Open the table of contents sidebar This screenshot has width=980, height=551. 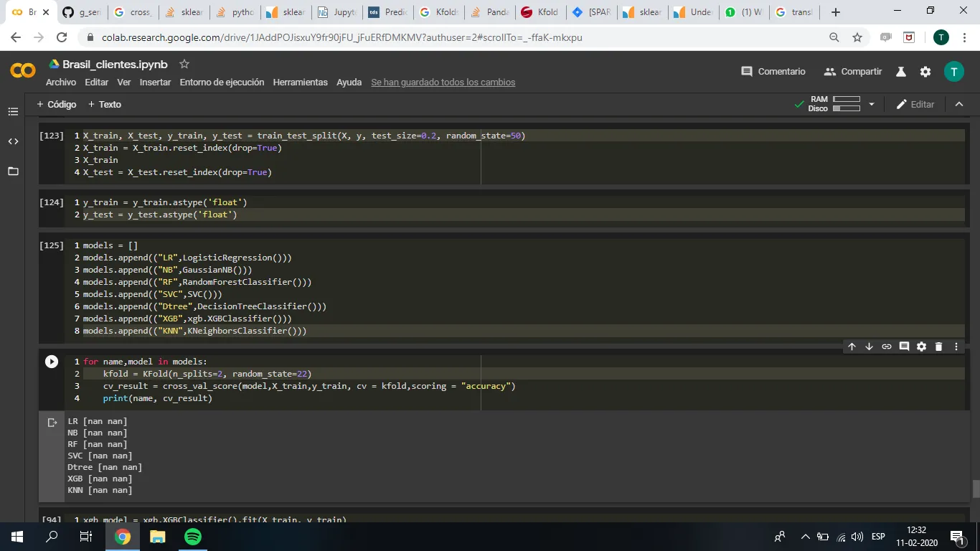(x=13, y=112)
